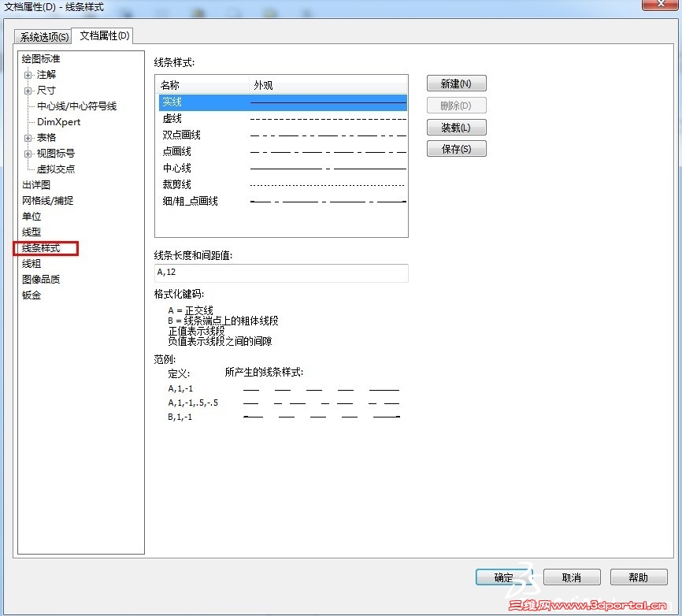Image resolution: width=682 pixels, height=616 pixels.
Task: Open 网格线/捕捉 settings
Action: coord(47,201)
